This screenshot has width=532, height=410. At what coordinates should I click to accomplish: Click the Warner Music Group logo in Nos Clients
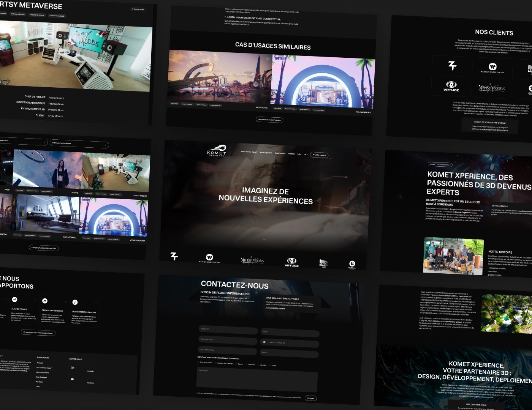point(492,68)
